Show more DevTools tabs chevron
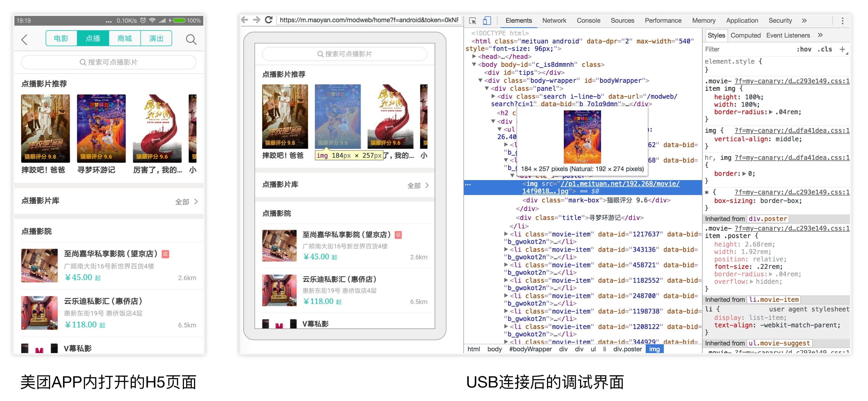Viewport: 868px width, 401px height. click(x=804, y=21)
